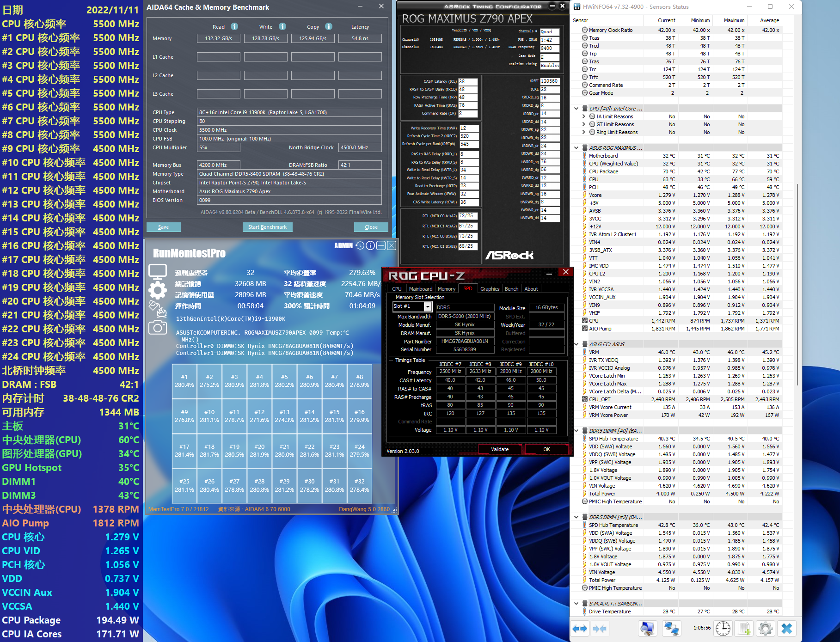Collapse CPU [#0]: Intel Core sensor group
The height and width of the screenshot is (642, 840).
click(x=576, y=109)
